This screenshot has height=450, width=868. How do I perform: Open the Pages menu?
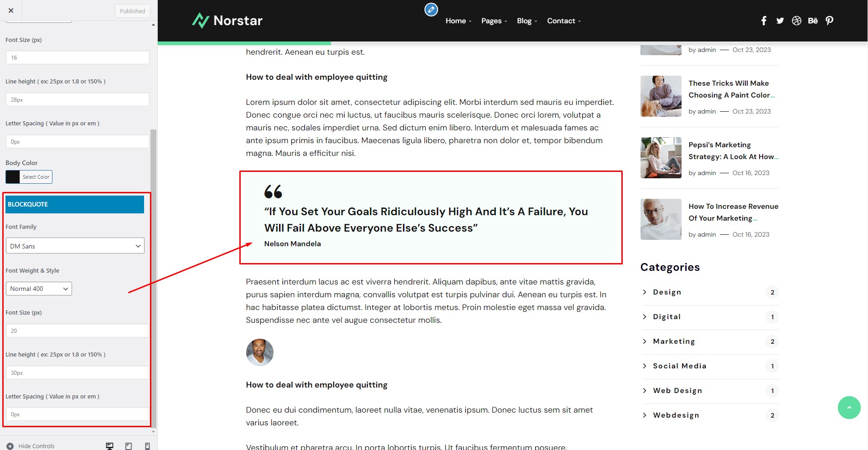(x=494, y=21)
